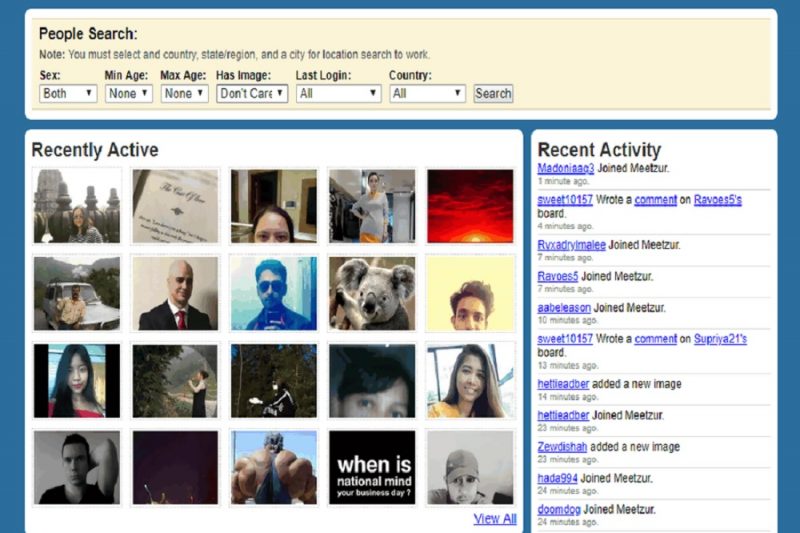Screen dimensions: 800x533
Task: Open the comment link on Supriya21's board
Action: 656,339
